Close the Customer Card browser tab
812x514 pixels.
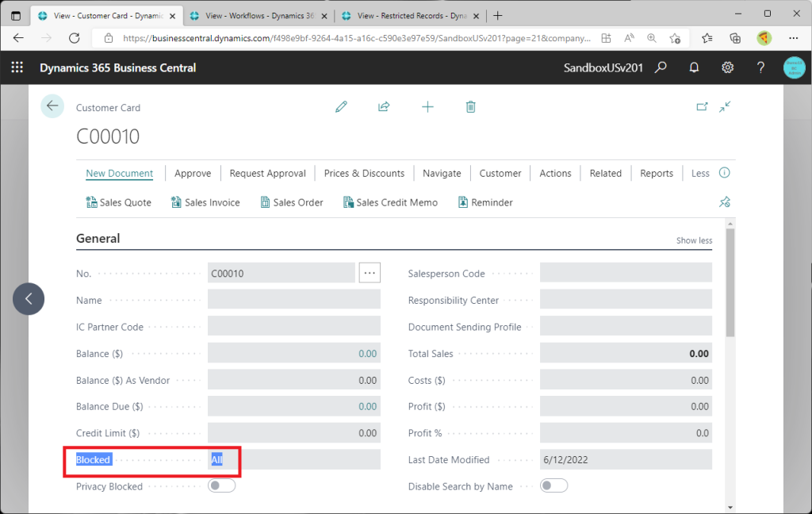coord(172,16)
